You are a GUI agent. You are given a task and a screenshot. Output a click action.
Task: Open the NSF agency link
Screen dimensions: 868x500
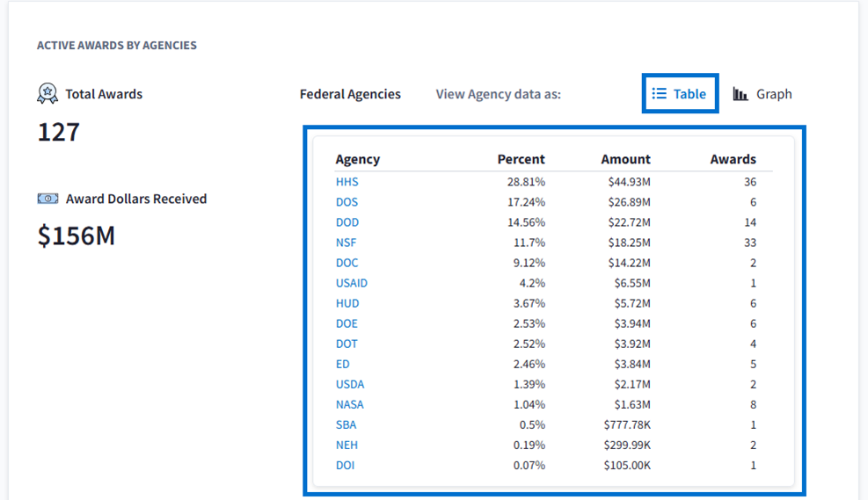pos(346,243)
